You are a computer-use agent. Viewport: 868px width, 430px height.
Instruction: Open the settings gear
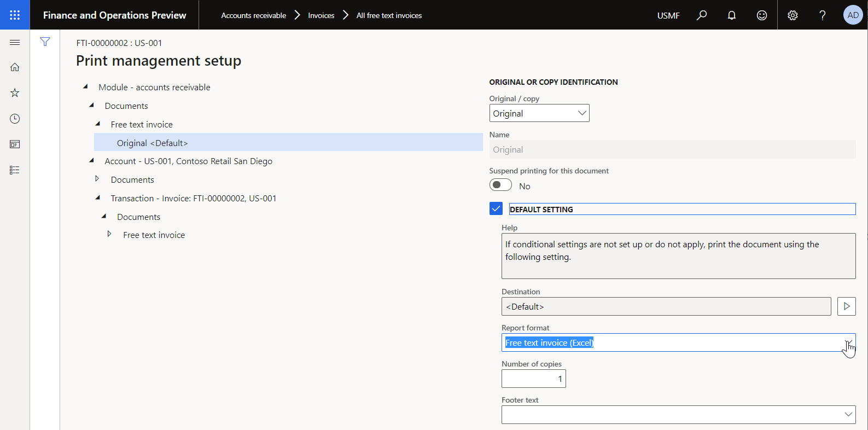click(793, 15)
